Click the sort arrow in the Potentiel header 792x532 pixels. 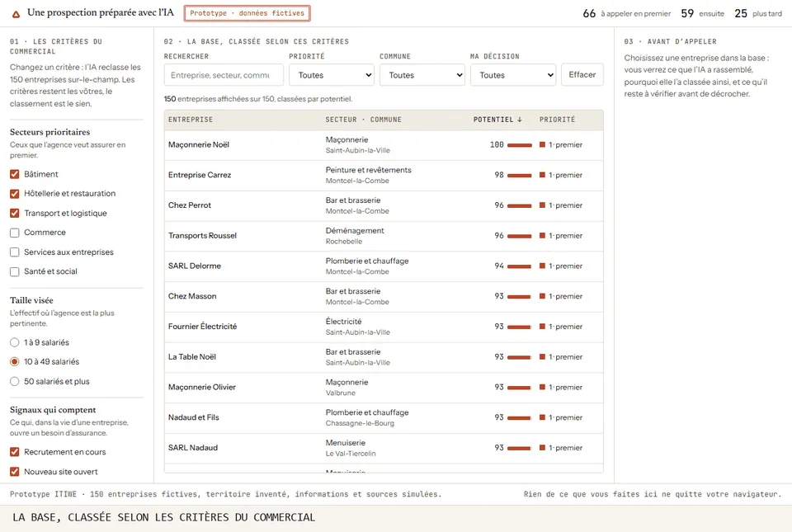click(519, 120)
